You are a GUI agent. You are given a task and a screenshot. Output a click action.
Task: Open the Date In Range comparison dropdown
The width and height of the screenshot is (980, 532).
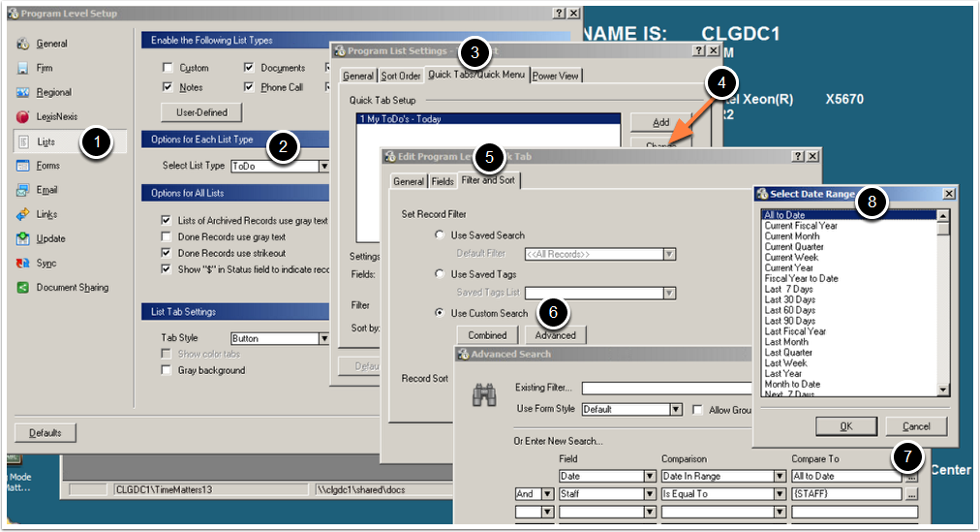780,476
